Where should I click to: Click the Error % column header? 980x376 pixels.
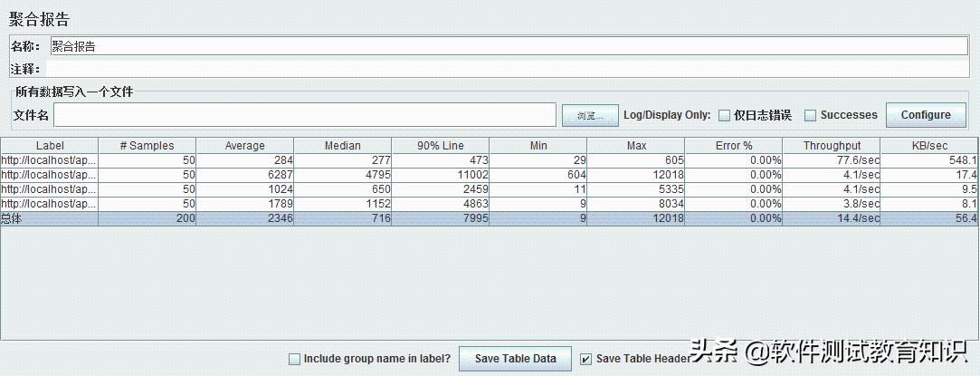pyautogui.click(x=733, y=146)
